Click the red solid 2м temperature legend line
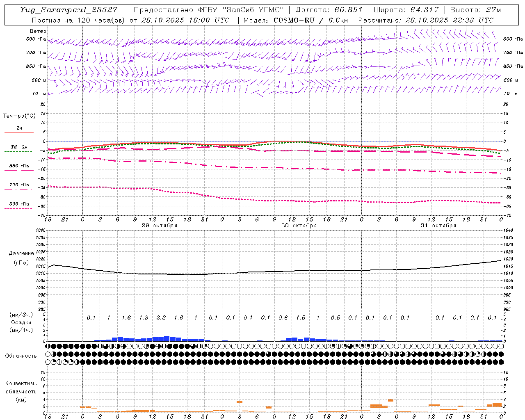The image size is (525, 420). pos(19,133)
